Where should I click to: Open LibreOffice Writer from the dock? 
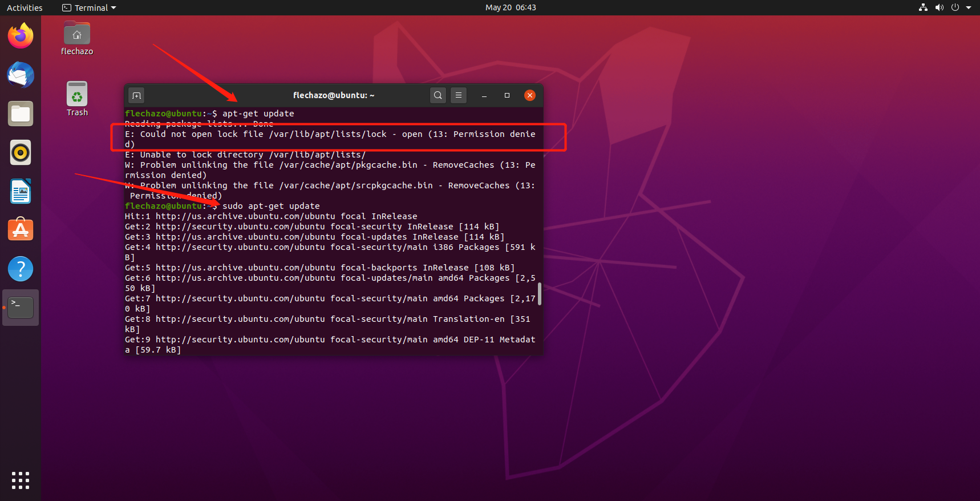point(21,191)
